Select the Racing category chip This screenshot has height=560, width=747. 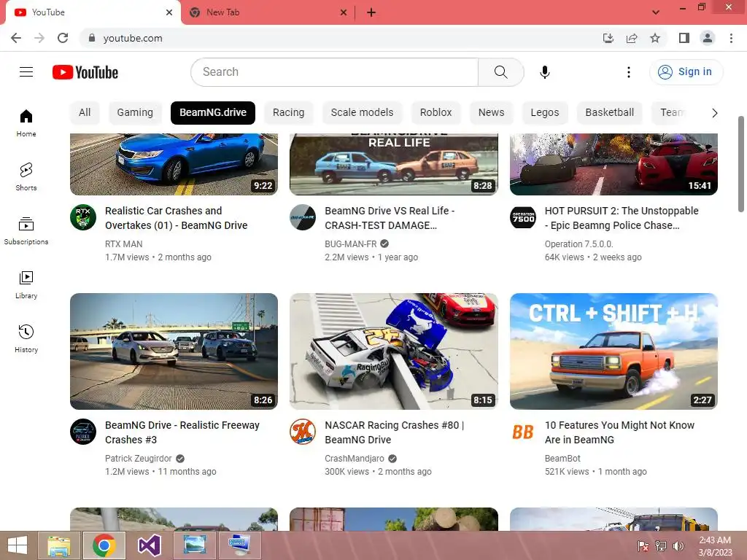tap(289, 113)
